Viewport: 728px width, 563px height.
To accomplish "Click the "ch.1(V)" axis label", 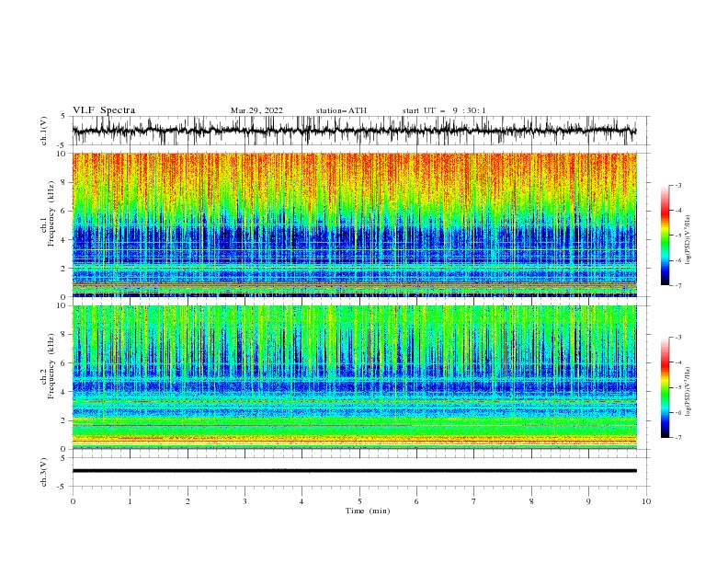I will (x=44, y=131).
